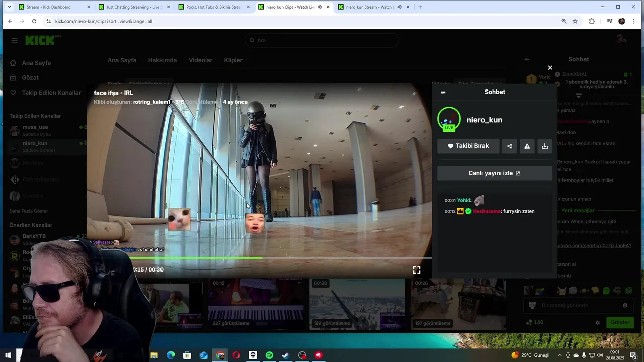Unfollow with the Takibi Bırak button

468,146
